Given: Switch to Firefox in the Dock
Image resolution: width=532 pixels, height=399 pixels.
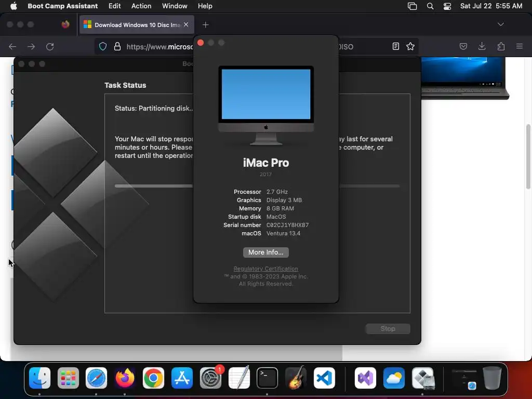Looking at the screenshot, I should [x=125, y=378].
